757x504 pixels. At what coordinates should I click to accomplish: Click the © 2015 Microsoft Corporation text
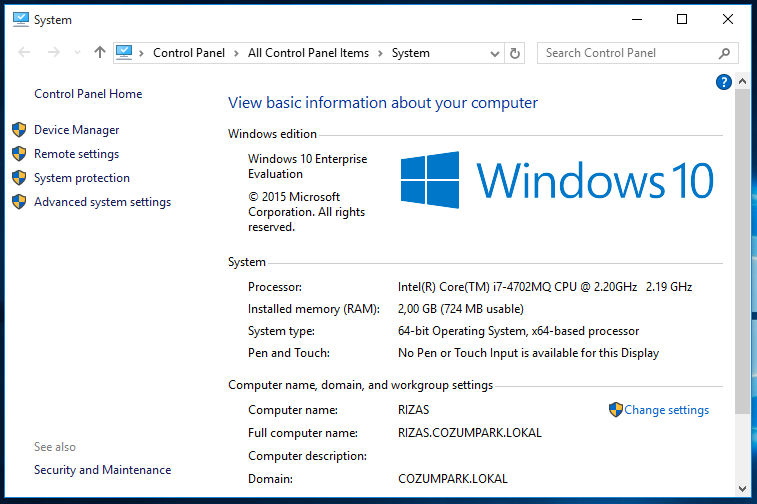pos(306,212)
